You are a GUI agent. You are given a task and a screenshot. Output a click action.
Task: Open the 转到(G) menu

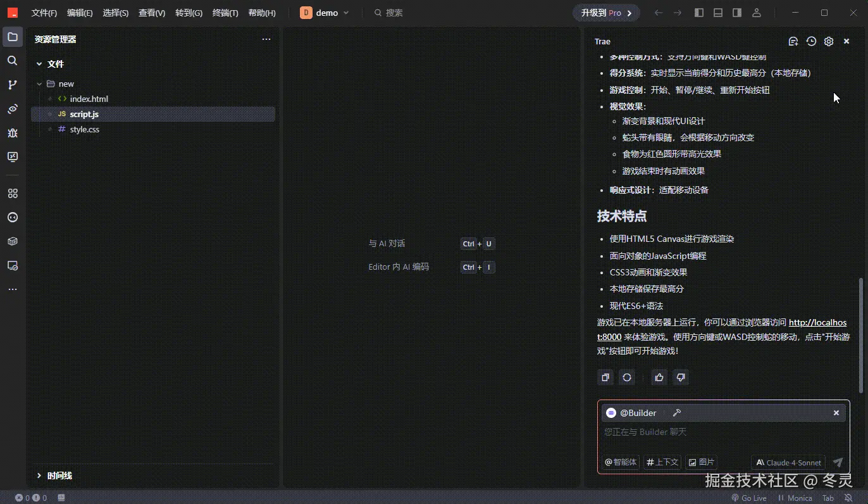tap(189, 13)
